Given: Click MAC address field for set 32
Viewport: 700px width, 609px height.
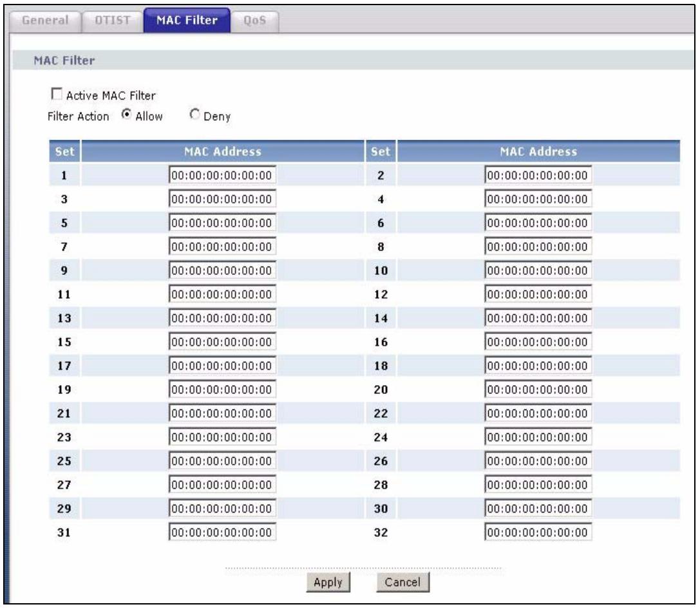Looking at the screenshot, I should [x=538, y=532].
